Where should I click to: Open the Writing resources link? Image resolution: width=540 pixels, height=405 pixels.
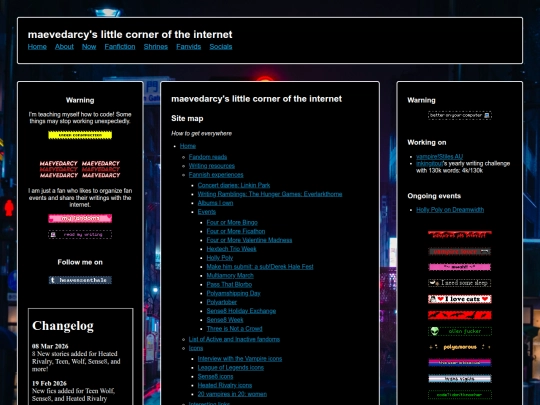coord(211,166)
